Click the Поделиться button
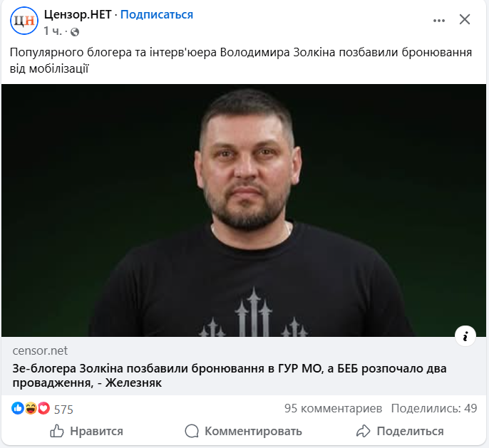This screenshot has height=448, width=489. pyautogui.click(x=400, y=431)
